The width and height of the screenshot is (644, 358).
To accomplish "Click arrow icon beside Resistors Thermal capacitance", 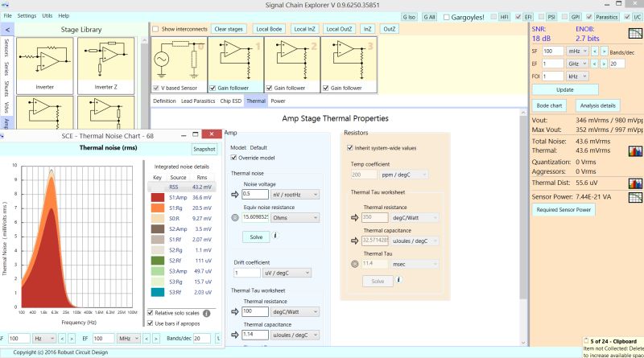I will click(x=354, y=241).
